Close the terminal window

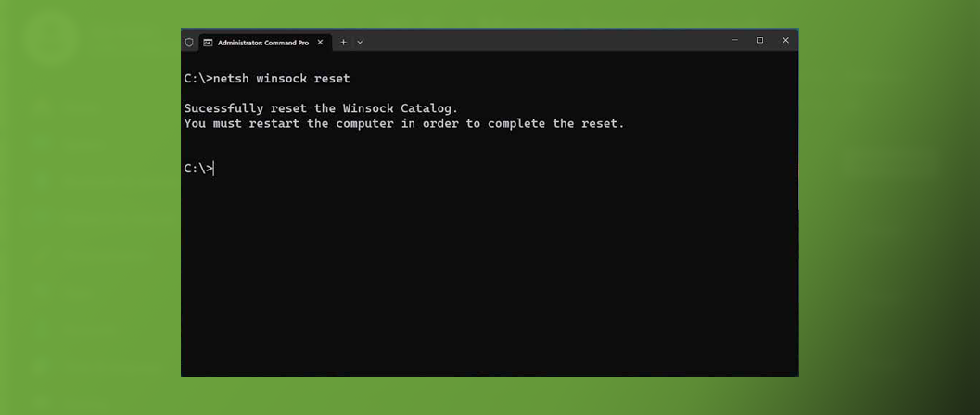point(785,41)
